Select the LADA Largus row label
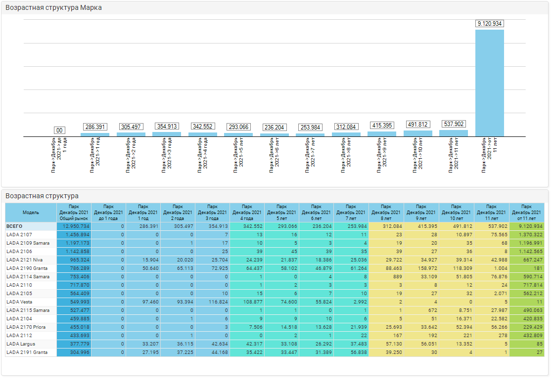This screenshot has width=555, height=392. pos(20,344)
